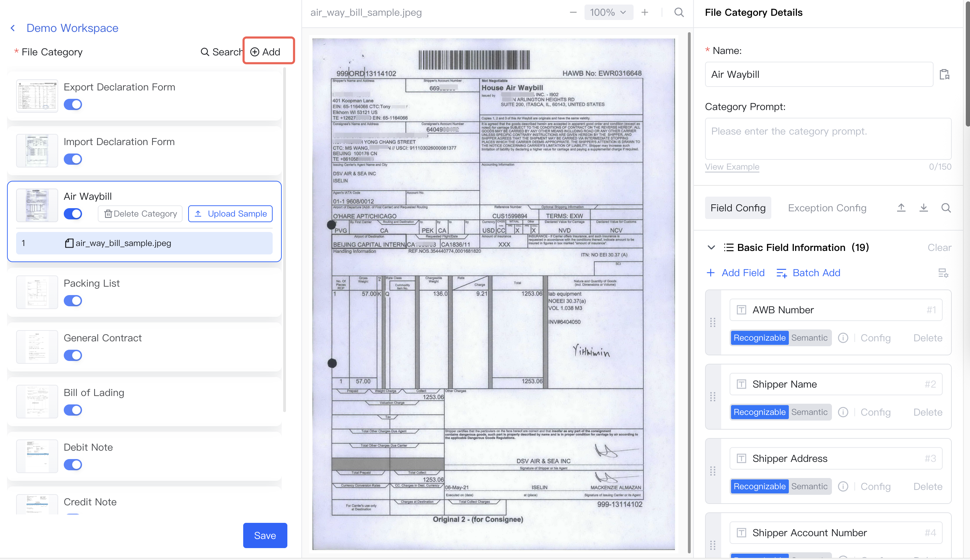Disable the Export Declaration Form toggle
The height and width of the screenshot is (560, 970).
[x=73, y=104]
